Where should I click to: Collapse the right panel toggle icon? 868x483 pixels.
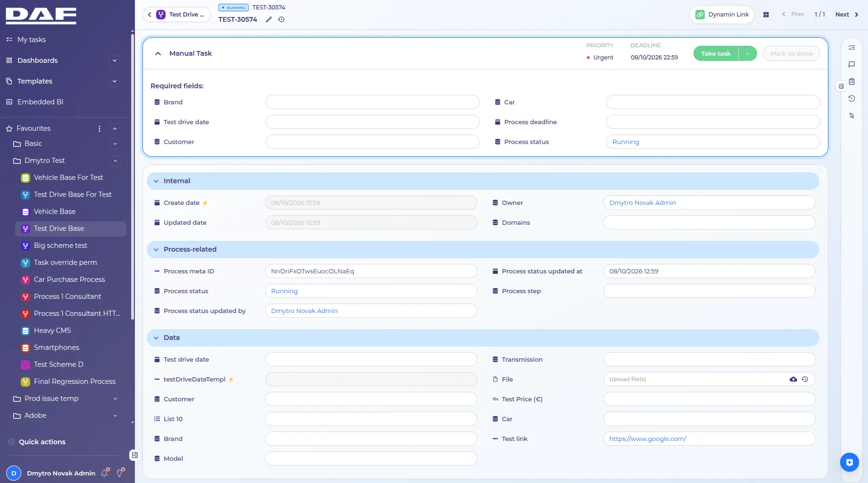coord(841,86)
